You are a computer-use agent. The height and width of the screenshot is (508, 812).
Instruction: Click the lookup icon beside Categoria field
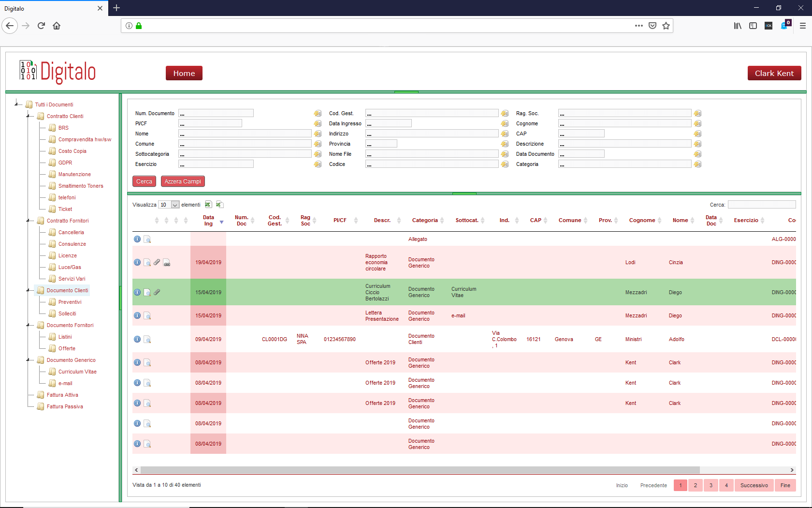click(x=697, y=164)
